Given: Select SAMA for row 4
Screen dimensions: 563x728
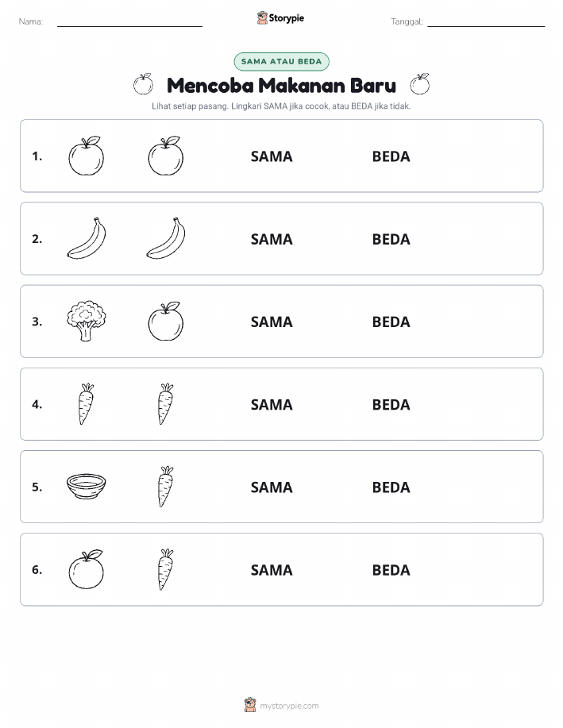Looking at the screenshot, I should click(x=272, y=404).
